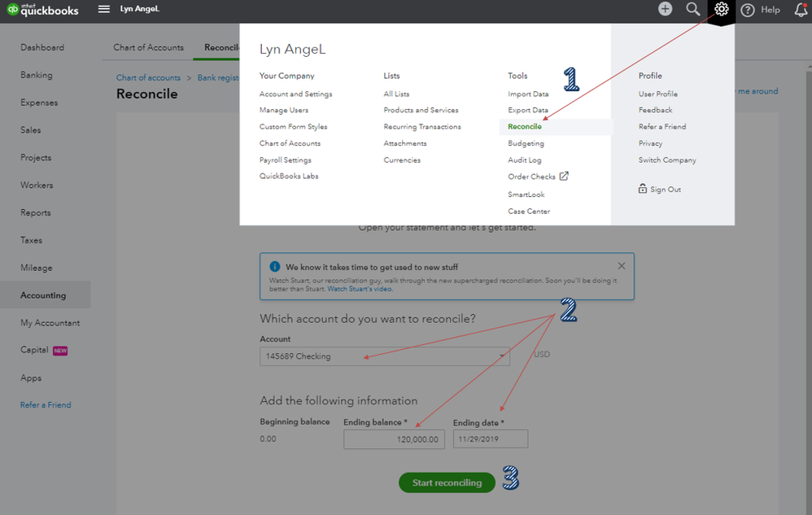
Task: Open notifications bell
Action: pyautogui.click(x=801, y=9)
